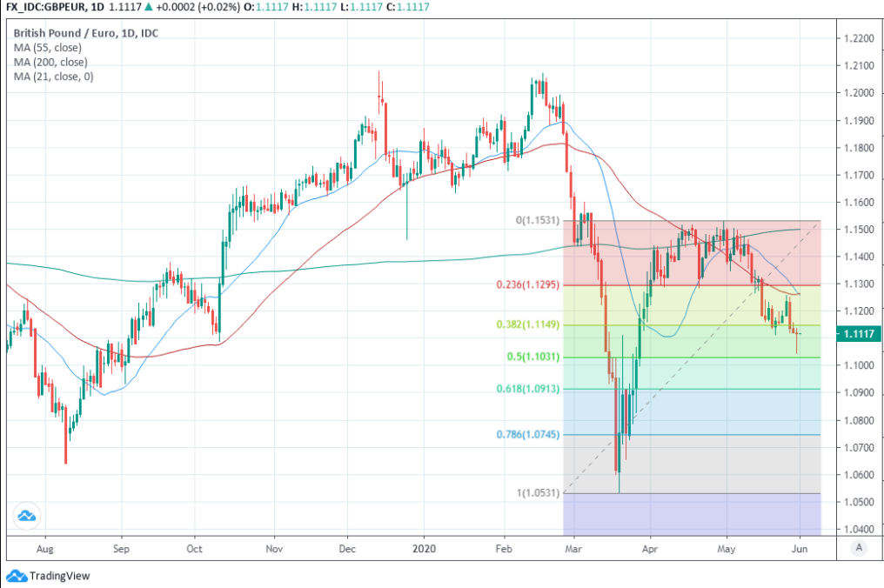Select the MA (21, close, 0) indicator label

pyautogui.click(x=56, y=77)
